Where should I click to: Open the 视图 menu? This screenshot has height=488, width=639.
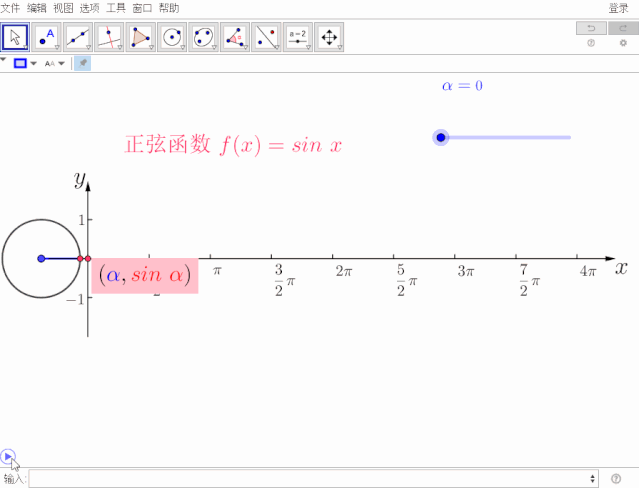(63, 8)
